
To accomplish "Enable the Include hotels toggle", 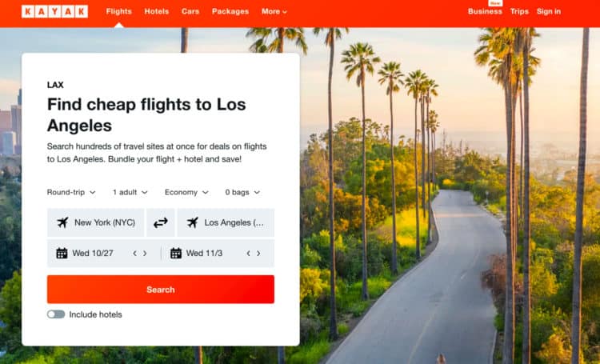I will pyautogui.click(x=56, y=314).
